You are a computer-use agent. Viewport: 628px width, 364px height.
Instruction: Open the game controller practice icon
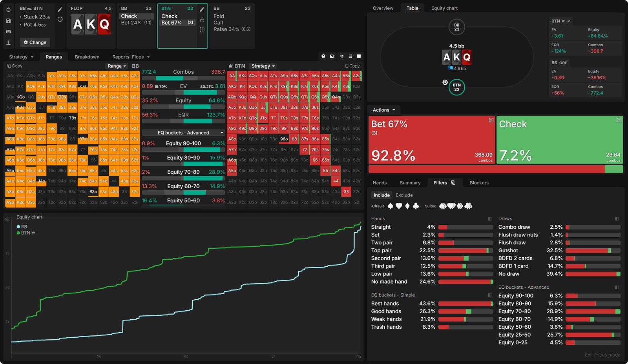point(9,31)
